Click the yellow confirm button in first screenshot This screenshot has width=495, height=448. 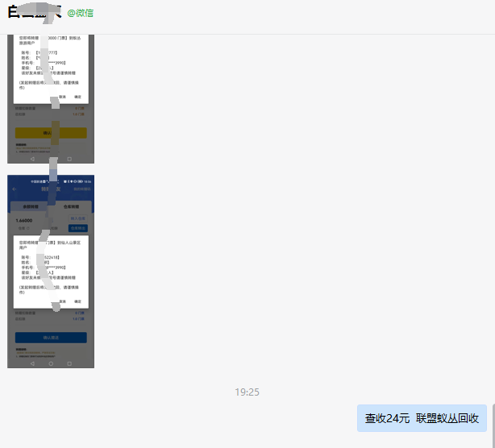click(x=51, y=133)
